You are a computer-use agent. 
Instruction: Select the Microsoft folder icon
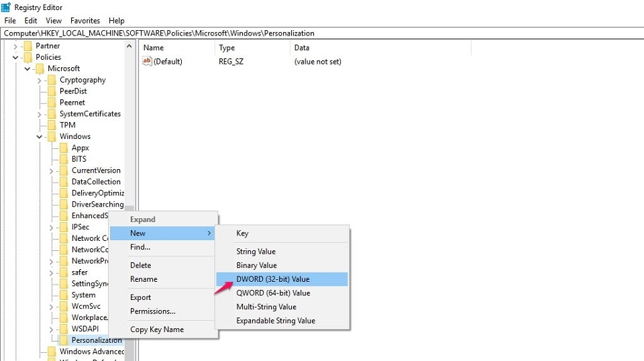click(40, 68)
